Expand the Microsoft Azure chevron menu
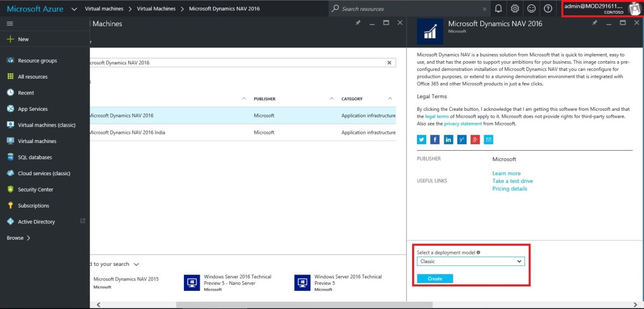Screen dimensions: 644x309 (74, 9)
